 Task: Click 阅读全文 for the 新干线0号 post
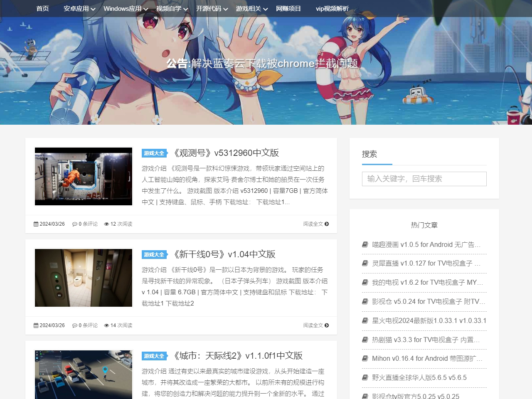[313, 325]
